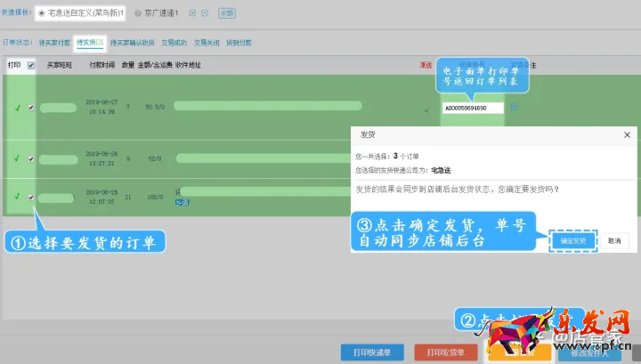Show the 交易成功 orders tab
The width and height of the screenshot is (641, 364).
pos(175,42)
